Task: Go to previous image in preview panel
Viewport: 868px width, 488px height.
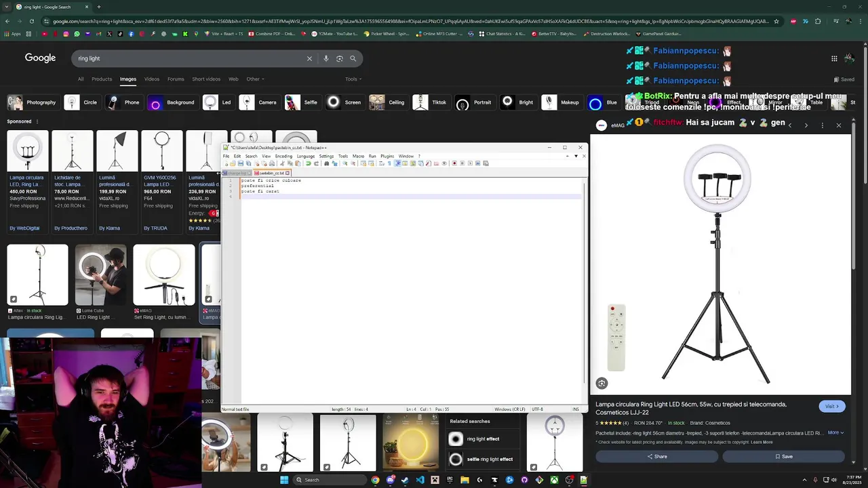Action: pos(789,125)
